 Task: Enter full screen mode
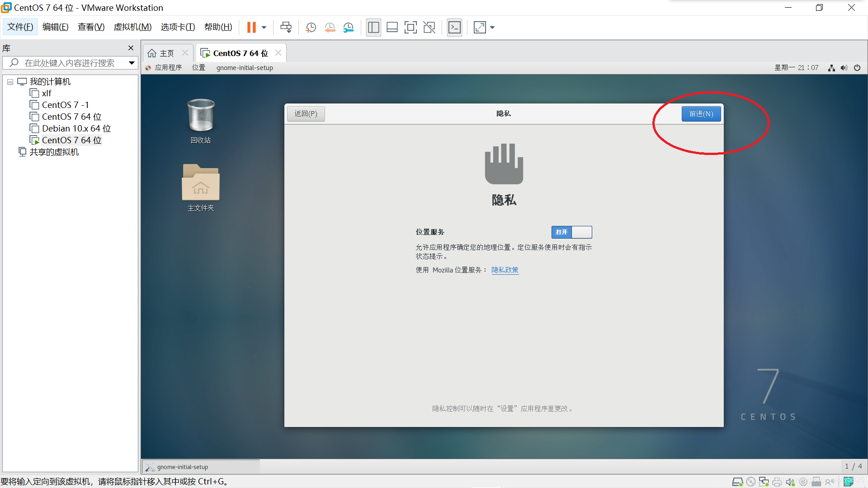pos(410,28)
